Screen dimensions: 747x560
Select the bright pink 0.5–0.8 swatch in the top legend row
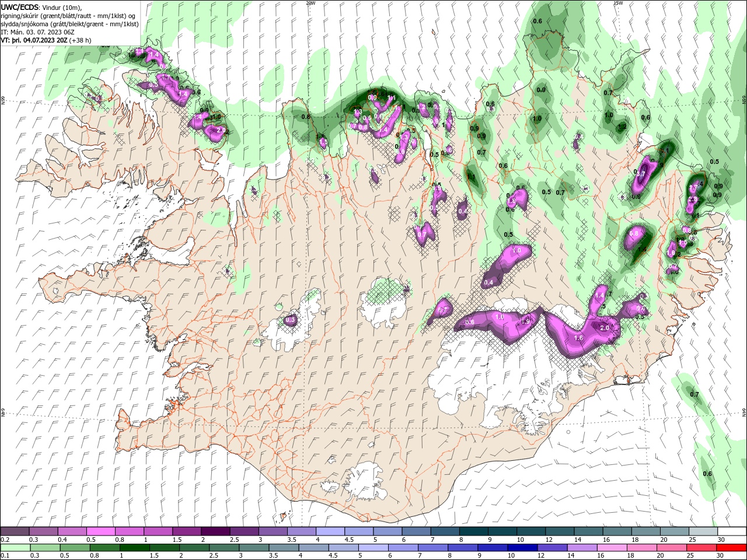101,531
